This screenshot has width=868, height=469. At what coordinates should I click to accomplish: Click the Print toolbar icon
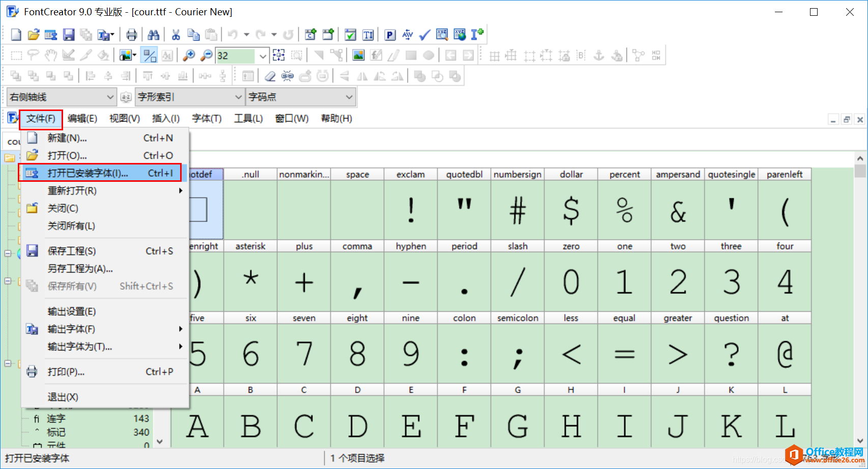[131, 35]
